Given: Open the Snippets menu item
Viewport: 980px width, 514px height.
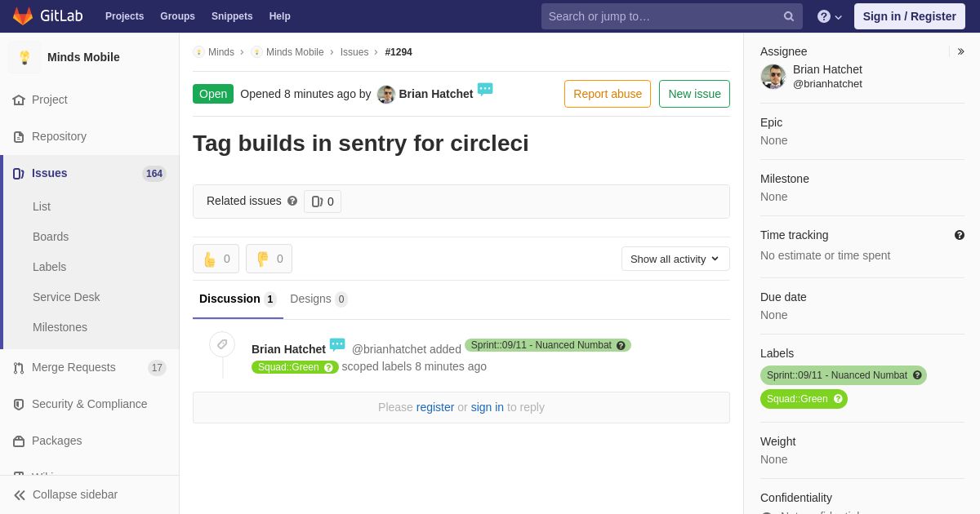Looking at the screenshot, I should pos(232,16).
